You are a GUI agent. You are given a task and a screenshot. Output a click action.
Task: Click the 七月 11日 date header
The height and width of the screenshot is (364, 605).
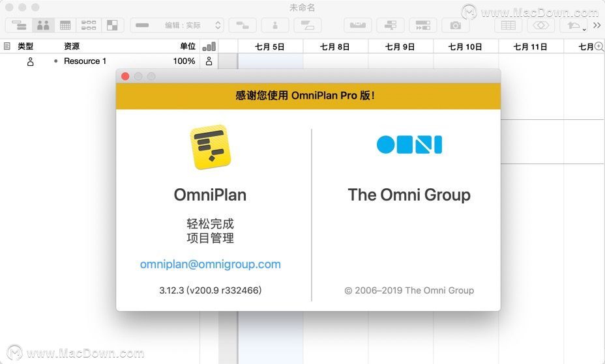point(531,47)
